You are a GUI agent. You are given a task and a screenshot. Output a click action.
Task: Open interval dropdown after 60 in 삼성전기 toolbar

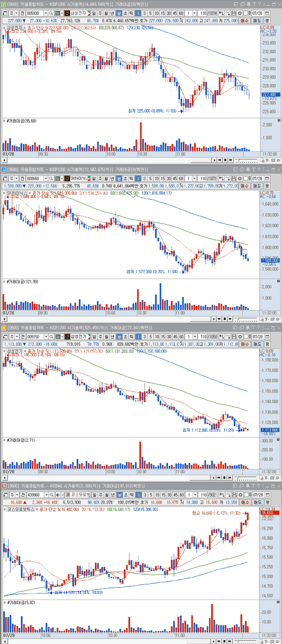[195, 336]
